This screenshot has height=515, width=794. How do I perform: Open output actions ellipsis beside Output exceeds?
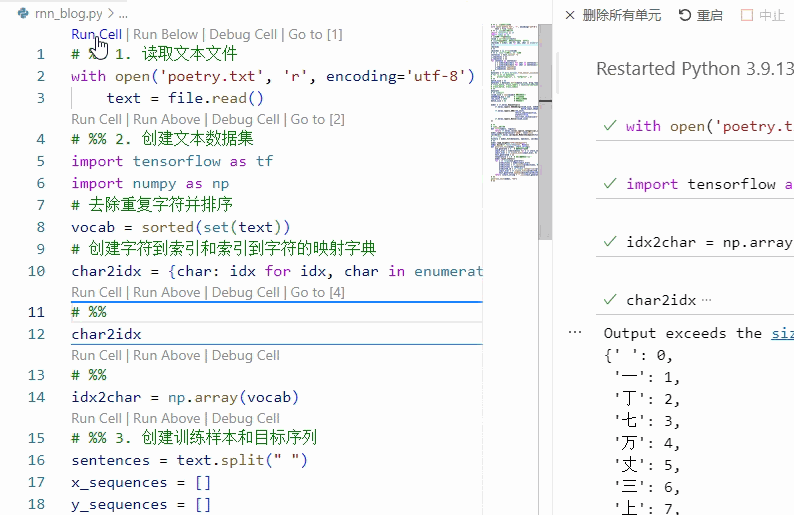575,333
